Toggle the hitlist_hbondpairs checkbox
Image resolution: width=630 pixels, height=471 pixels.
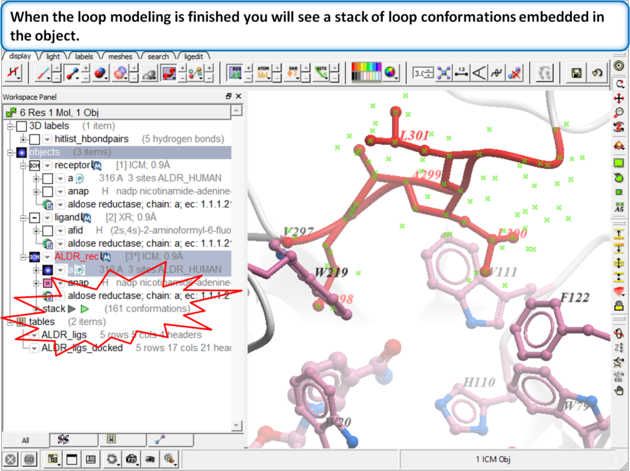pyautogui.click(x=33, y=139)
